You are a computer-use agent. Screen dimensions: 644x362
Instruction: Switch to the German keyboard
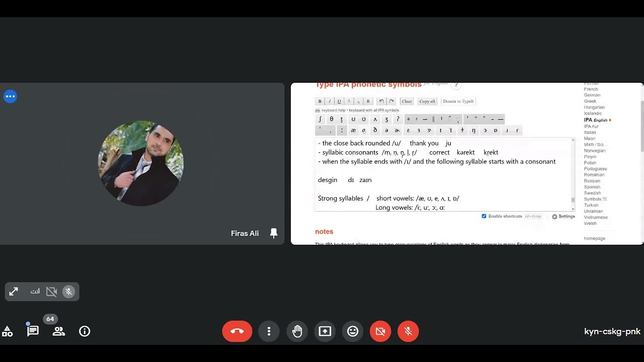click(x=592, y=95)
